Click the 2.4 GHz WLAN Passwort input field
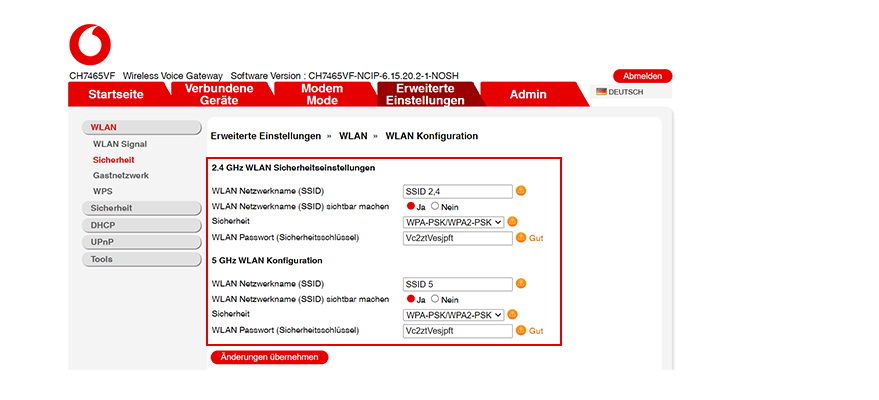 [x=457, y=238]
